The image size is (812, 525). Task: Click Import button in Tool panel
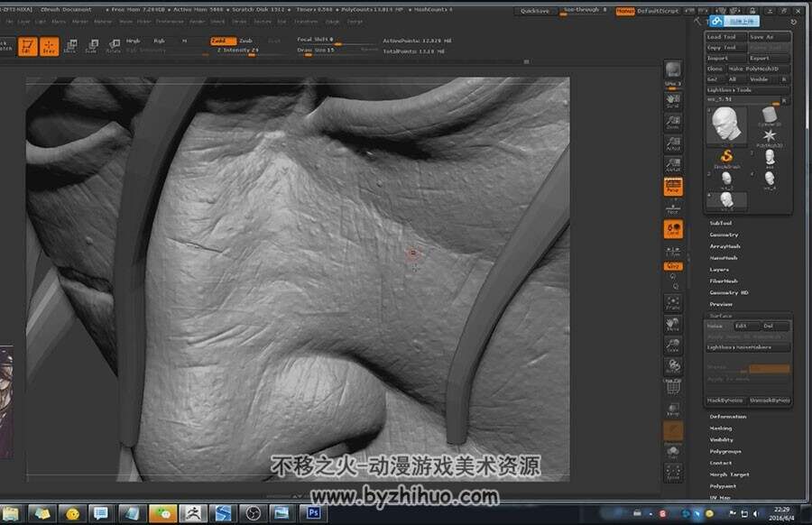pos(726,58)
